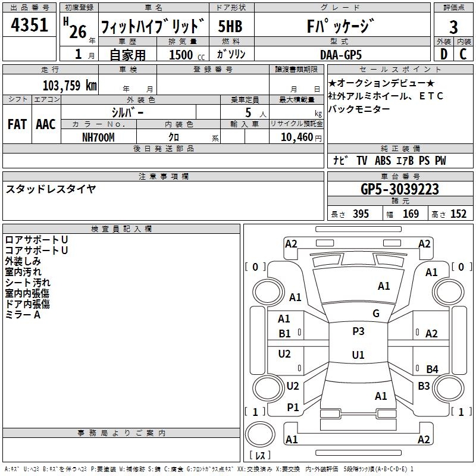Click the FAT shift type cell

click(x=17, y=124)
